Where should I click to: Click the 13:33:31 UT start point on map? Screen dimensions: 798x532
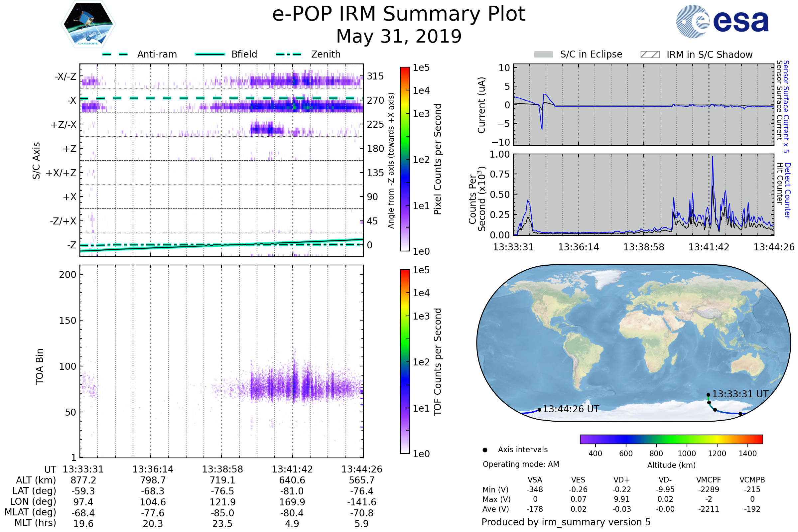pyautogui.click(x=708, y=395)
